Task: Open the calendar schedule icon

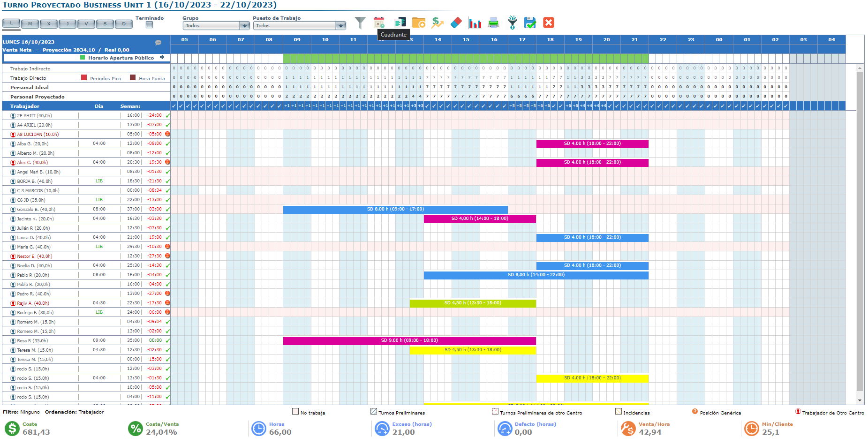Action: click(x=379, y=23)
